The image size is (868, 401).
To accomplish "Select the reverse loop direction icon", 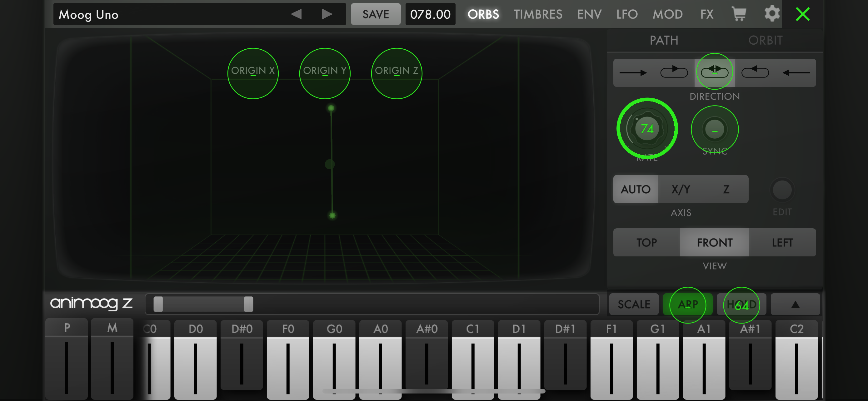I will 755,72.
